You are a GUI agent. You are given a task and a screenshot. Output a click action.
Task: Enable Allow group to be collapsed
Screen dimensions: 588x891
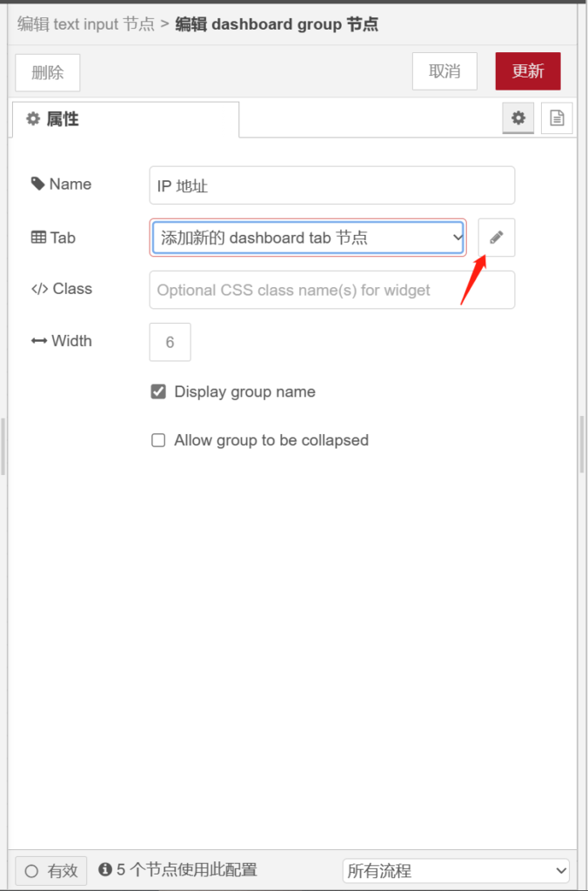(x=158, y=440)
